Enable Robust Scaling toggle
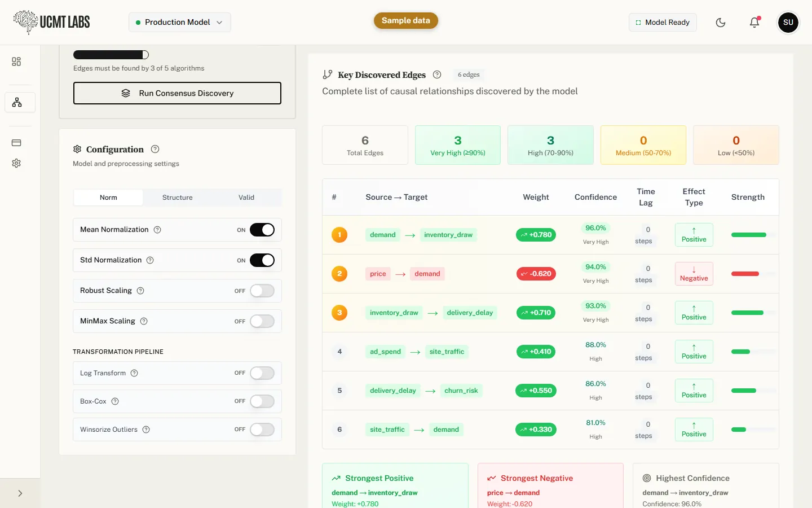This screenshot has height=508, width=812. 262,291
